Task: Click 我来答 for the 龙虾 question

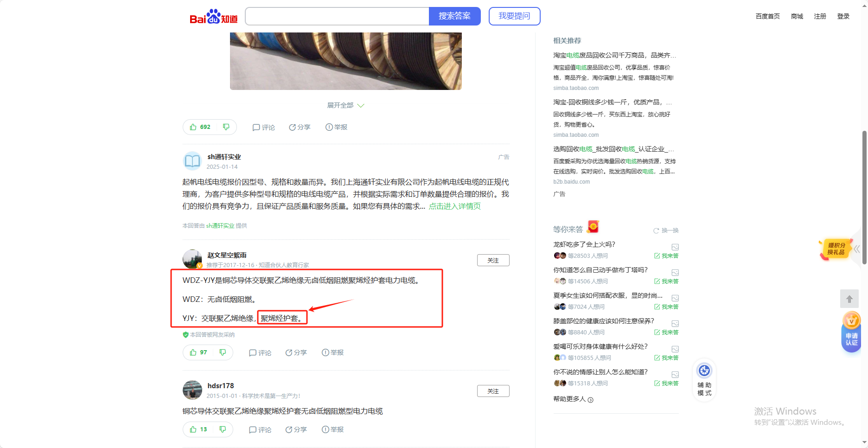Action: pyautogui.click(x=666, y=256)
